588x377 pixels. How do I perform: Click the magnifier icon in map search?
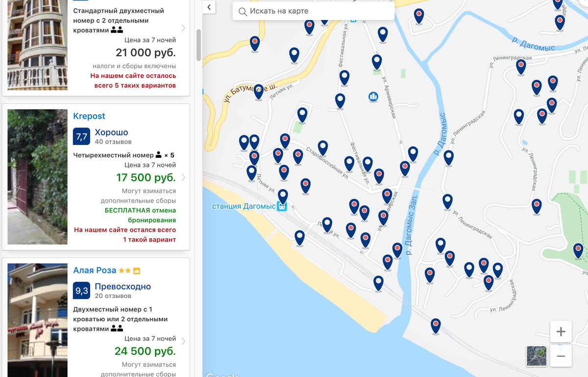pyautogui.click(x=243, y=11)
